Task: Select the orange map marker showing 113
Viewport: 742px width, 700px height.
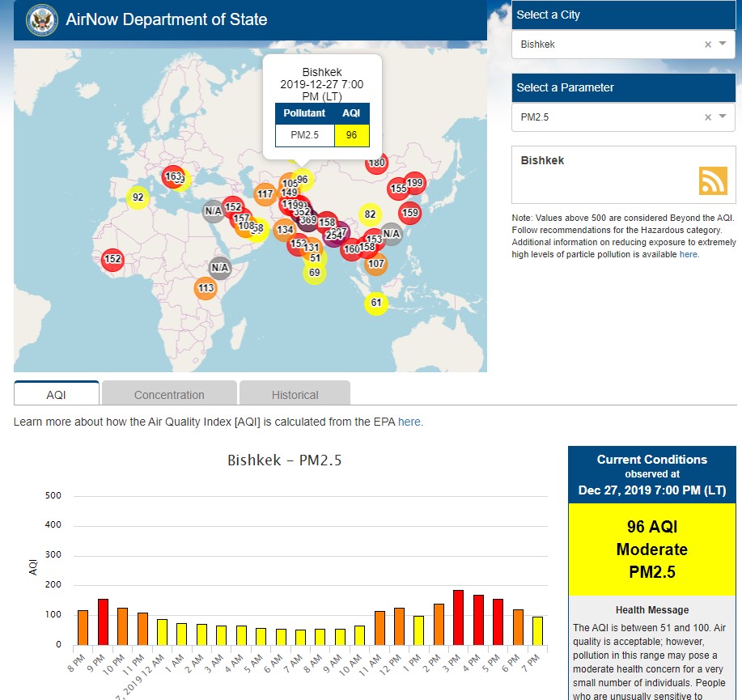Action: [206, 288]
